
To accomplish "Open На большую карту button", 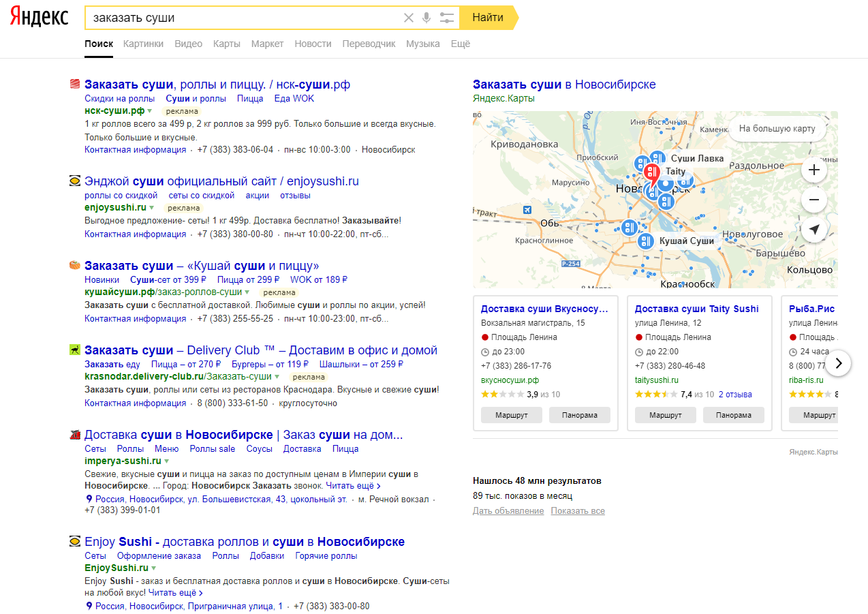I will click(777, 128).
